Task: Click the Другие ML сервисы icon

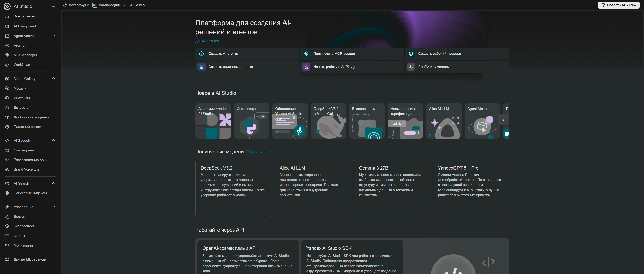Action: click(x=7, y=259)
